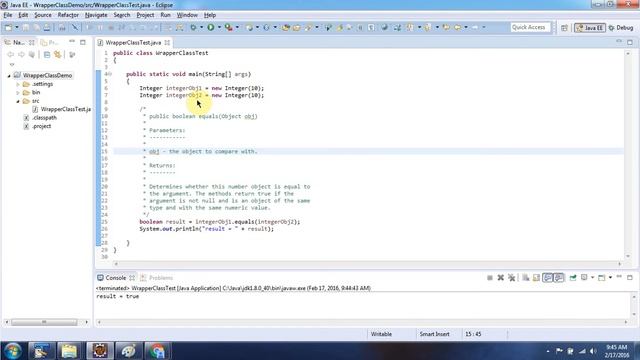Click Collapse All in Navigator panel
Screen dimensions: 640x360
click(x=47, y=54)
